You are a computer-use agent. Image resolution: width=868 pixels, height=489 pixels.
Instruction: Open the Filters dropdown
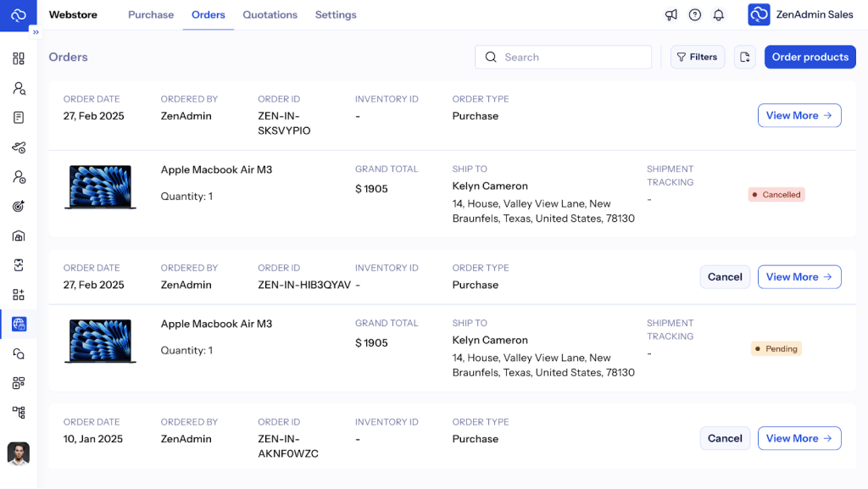coord(698,57)
